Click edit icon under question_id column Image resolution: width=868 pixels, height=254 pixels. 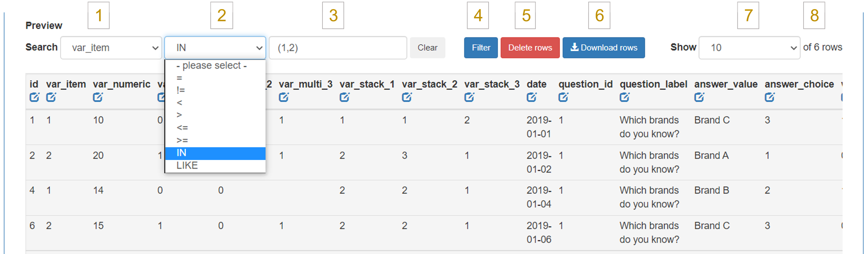564,98
